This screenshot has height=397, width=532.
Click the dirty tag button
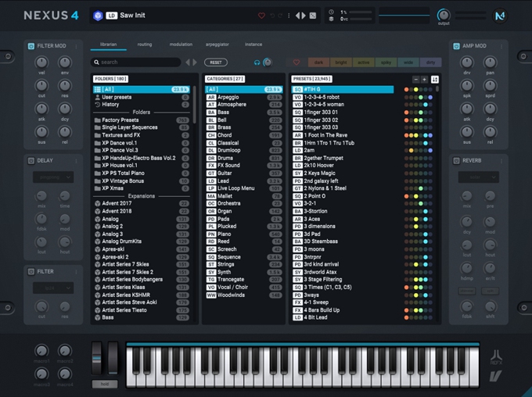tap(430, 63)
